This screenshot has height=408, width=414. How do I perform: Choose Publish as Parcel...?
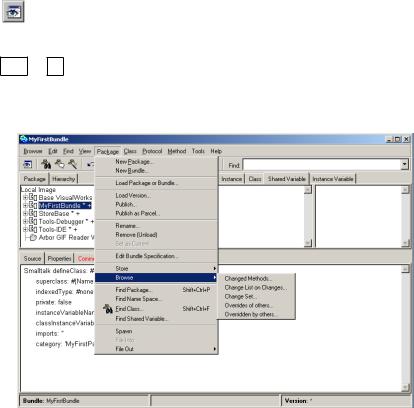(156, 213)
